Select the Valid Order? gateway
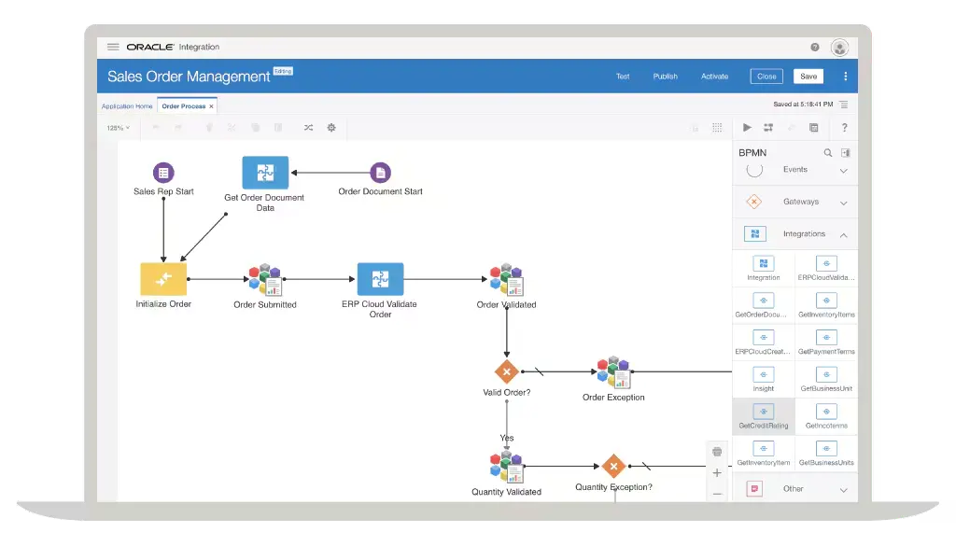 (x=507, y=371)
